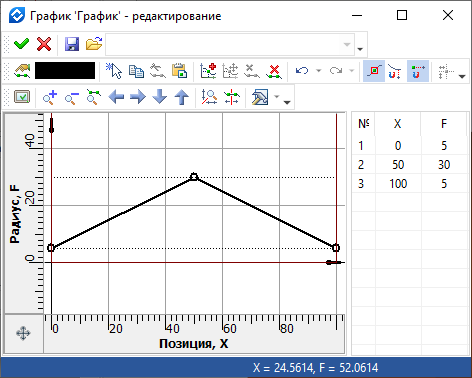
Task: Select the X cell with value 50
Action: tap(398, 165)
